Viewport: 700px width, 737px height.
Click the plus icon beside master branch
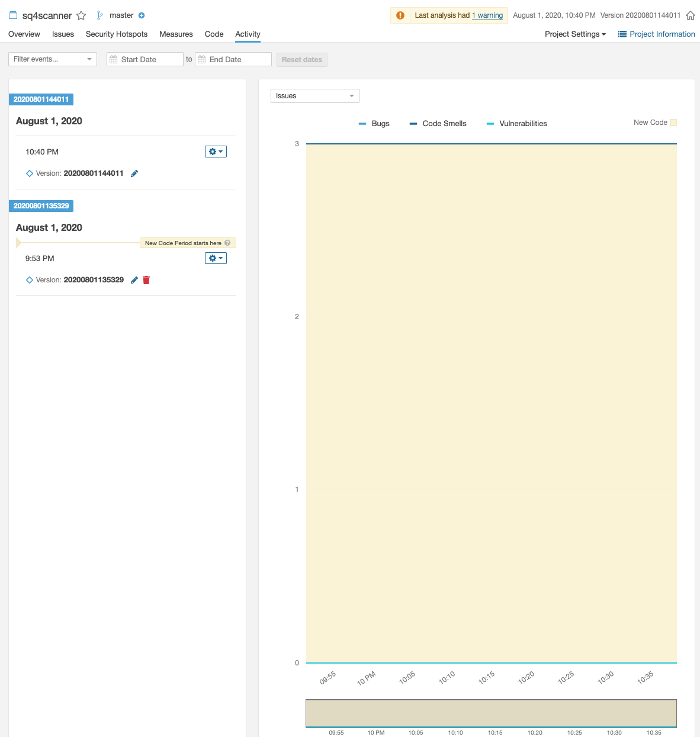142,15
